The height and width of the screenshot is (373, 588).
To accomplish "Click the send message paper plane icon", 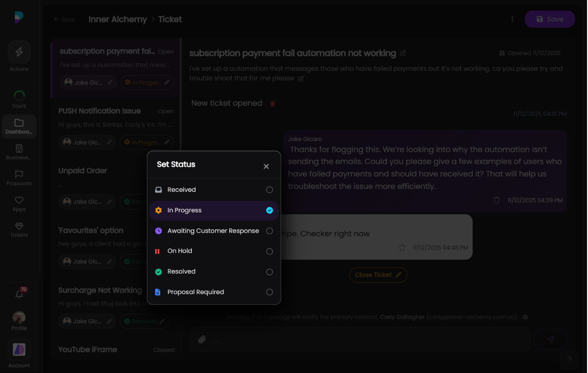I will [x=551, y=340].
